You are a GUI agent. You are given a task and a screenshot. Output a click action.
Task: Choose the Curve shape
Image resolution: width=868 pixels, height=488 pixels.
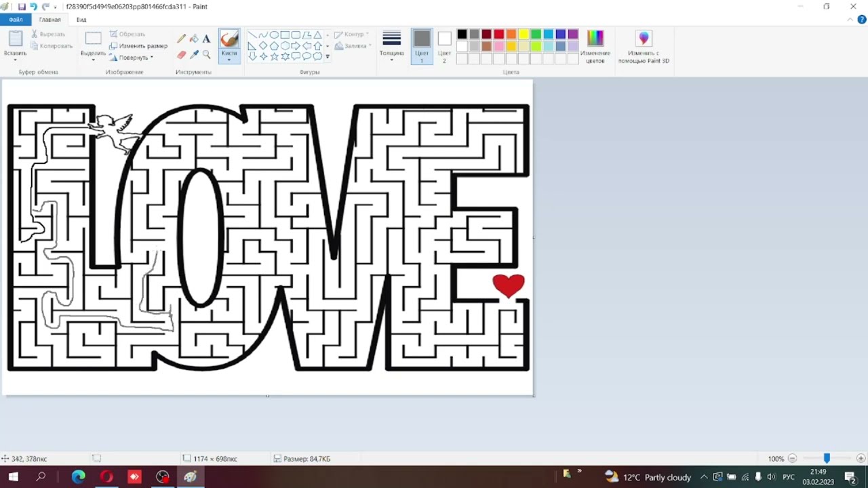pyautogui.click(x=263, y=35)
